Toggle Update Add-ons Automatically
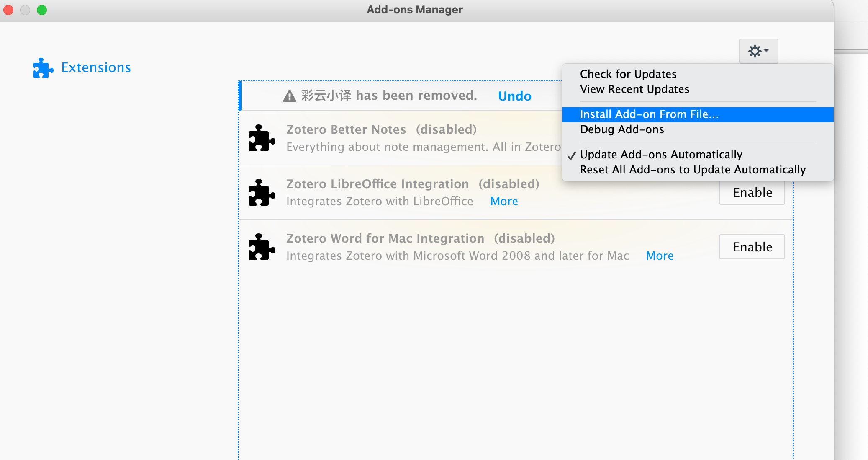The width and height of the screenshot is (868, 460). pos(661,155)
